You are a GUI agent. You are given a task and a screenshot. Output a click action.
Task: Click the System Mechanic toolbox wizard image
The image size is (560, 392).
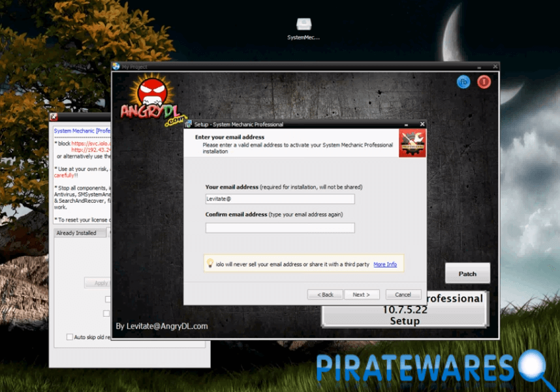[412, 143]
